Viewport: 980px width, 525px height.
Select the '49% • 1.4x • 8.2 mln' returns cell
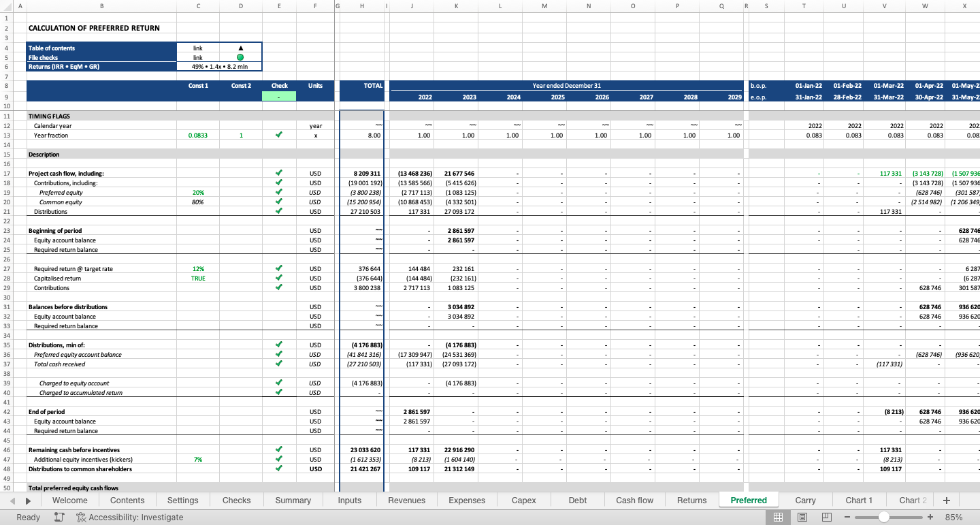(x=219, y=67)
